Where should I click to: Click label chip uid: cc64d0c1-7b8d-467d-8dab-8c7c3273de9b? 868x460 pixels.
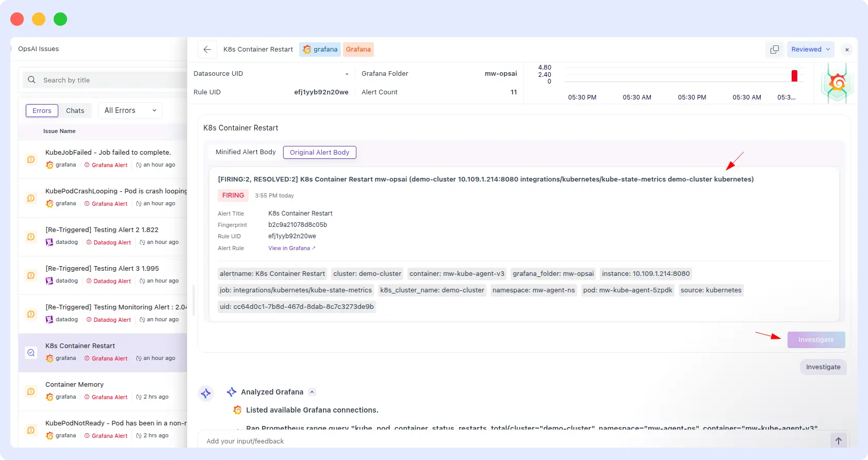click(297, 307)
